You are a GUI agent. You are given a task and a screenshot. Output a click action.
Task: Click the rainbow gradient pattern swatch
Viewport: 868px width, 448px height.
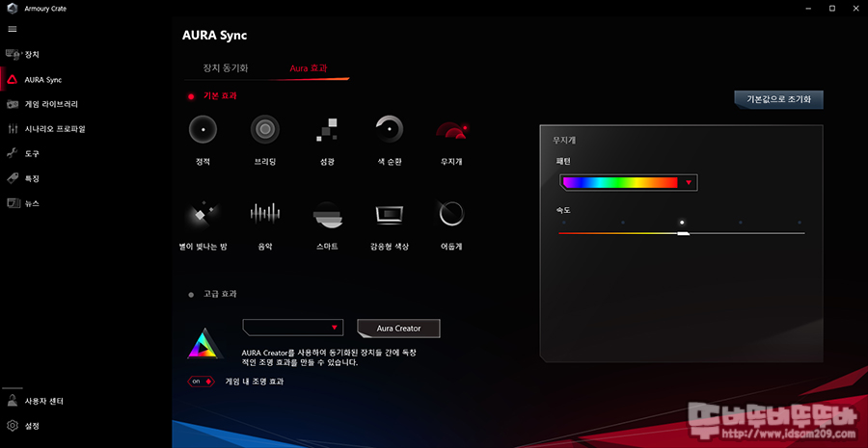tap(620, 182)
